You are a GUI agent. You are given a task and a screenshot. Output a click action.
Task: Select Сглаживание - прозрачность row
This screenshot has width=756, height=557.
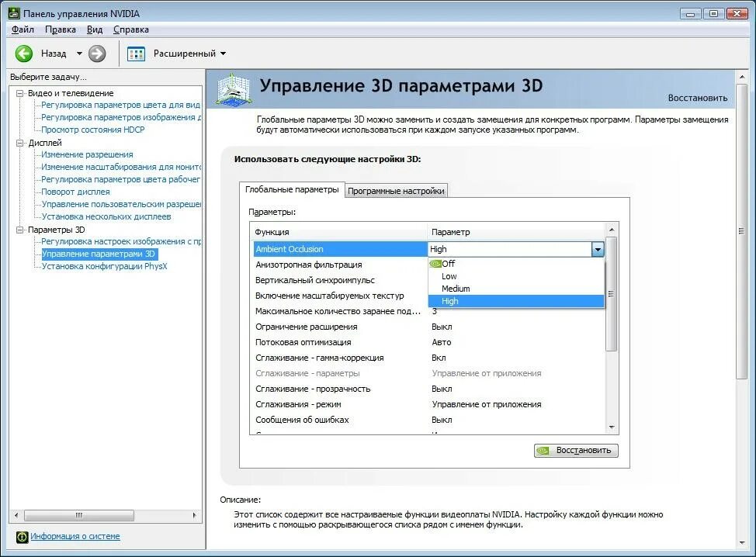429,389
